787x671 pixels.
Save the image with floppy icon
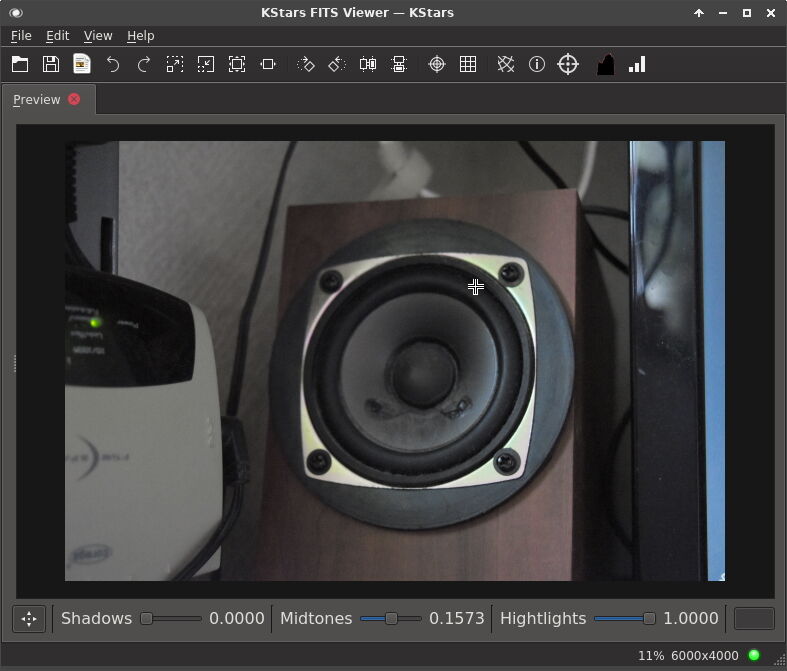click(51, 64)
